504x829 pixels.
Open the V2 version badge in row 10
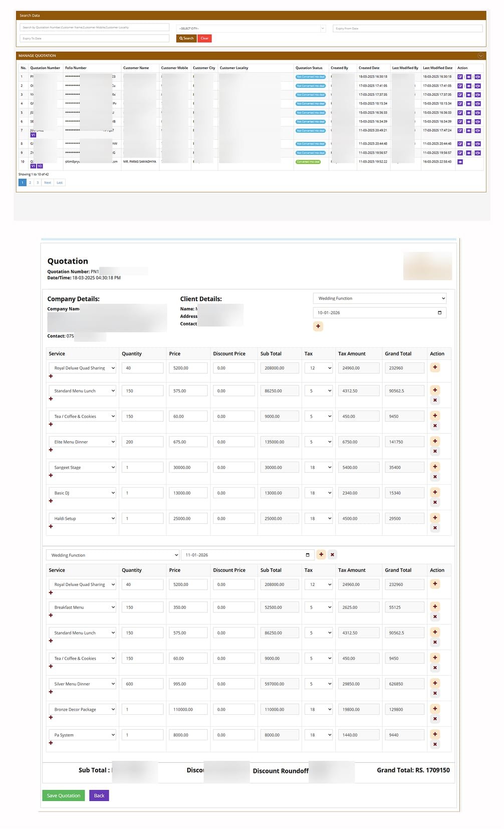tap(40, 166)
